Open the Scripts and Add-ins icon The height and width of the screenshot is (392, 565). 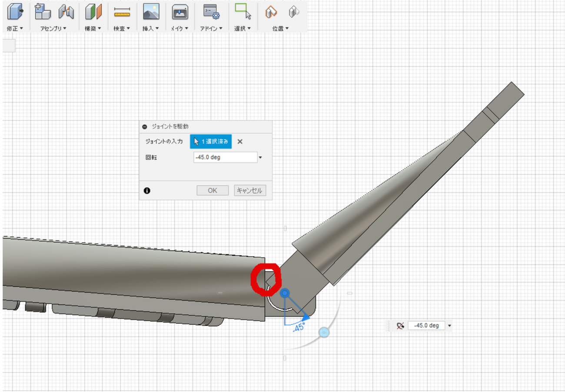[x=211, y=12]
